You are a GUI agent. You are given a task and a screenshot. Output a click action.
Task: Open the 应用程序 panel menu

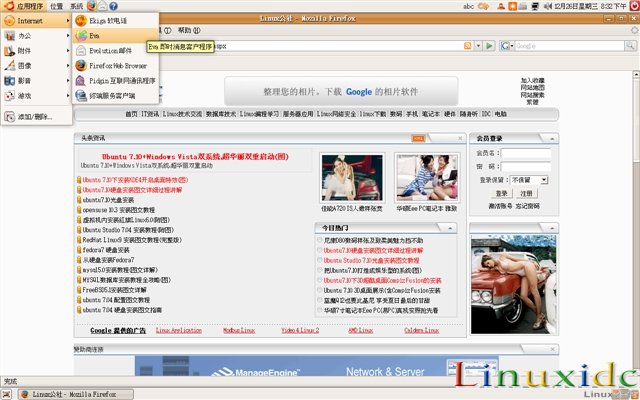click(24, 6)
